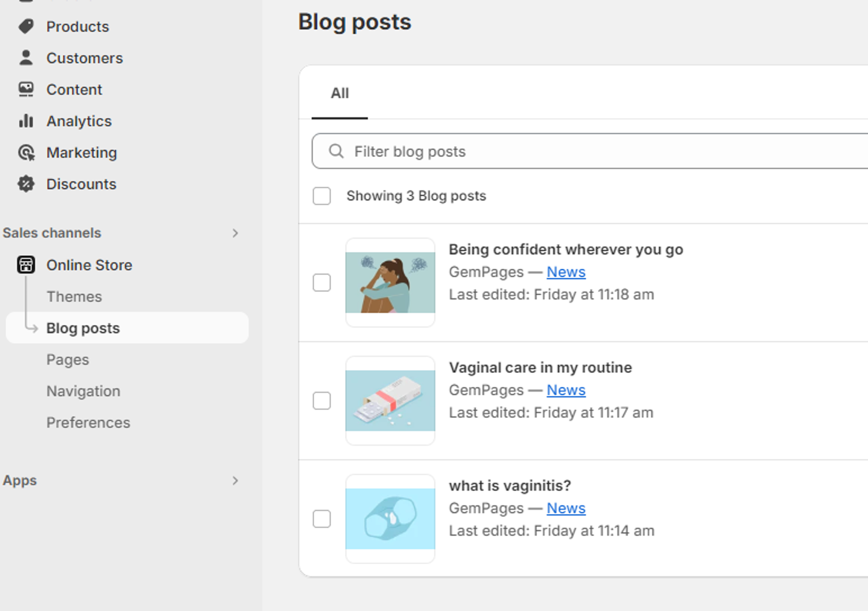Select checkbox for what is vaginitis post
This screenshot has width=868, height=611.
pyautogui.click(x=322, y=519)
